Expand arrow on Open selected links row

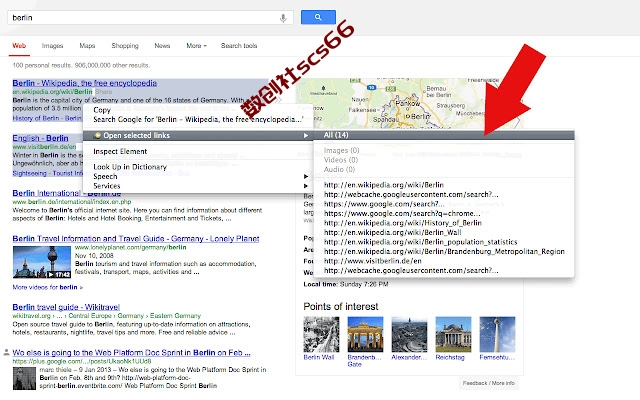click(306, 136)
